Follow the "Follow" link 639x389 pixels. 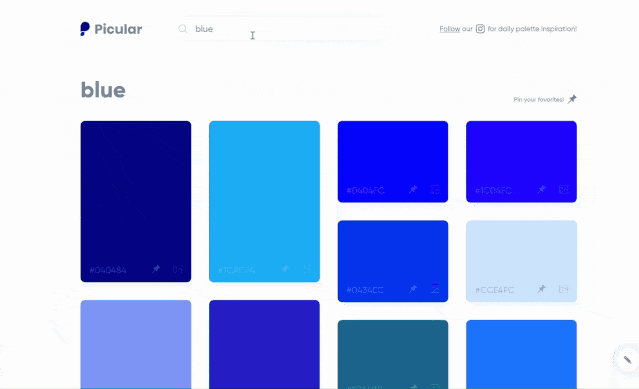(x=450, y=29)
